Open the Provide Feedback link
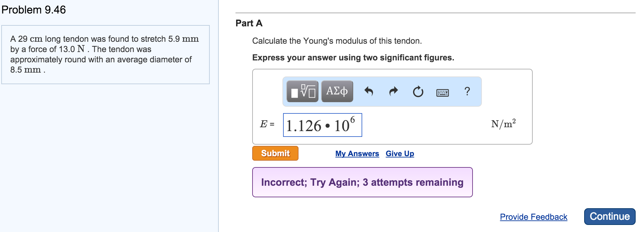 click(x=534, y=217)
